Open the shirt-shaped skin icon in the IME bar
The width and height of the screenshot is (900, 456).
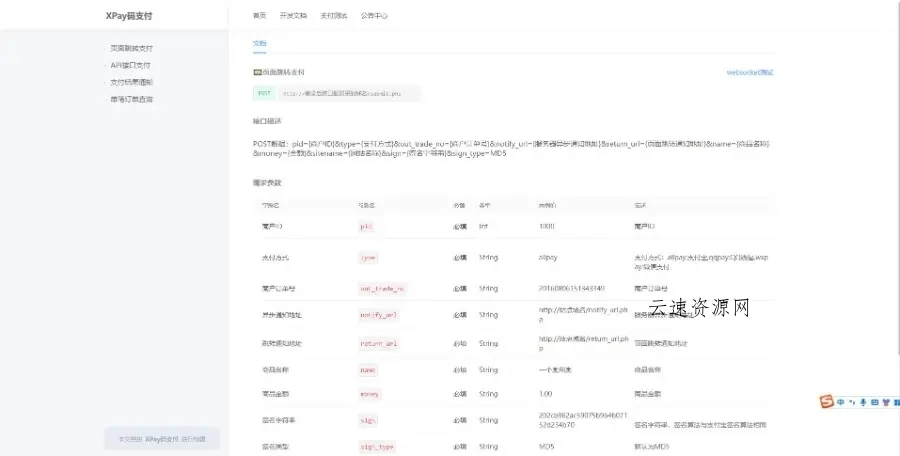(x=886, y=403)
